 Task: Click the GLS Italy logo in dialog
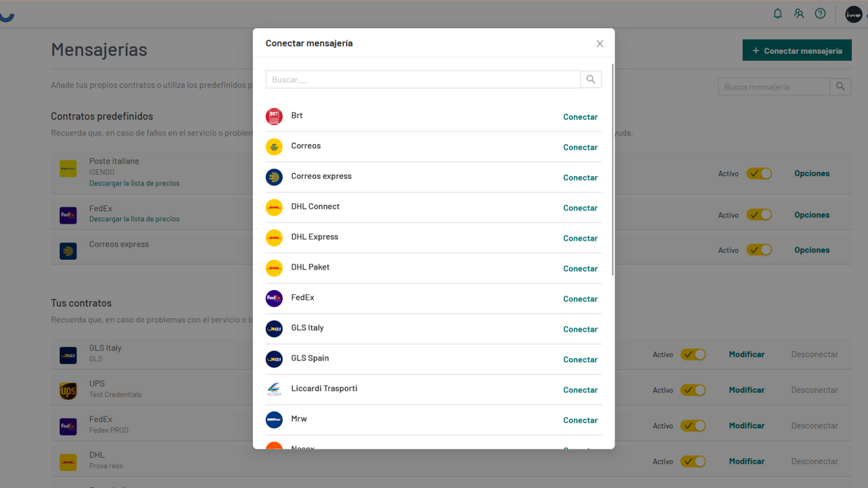[274, 329]
